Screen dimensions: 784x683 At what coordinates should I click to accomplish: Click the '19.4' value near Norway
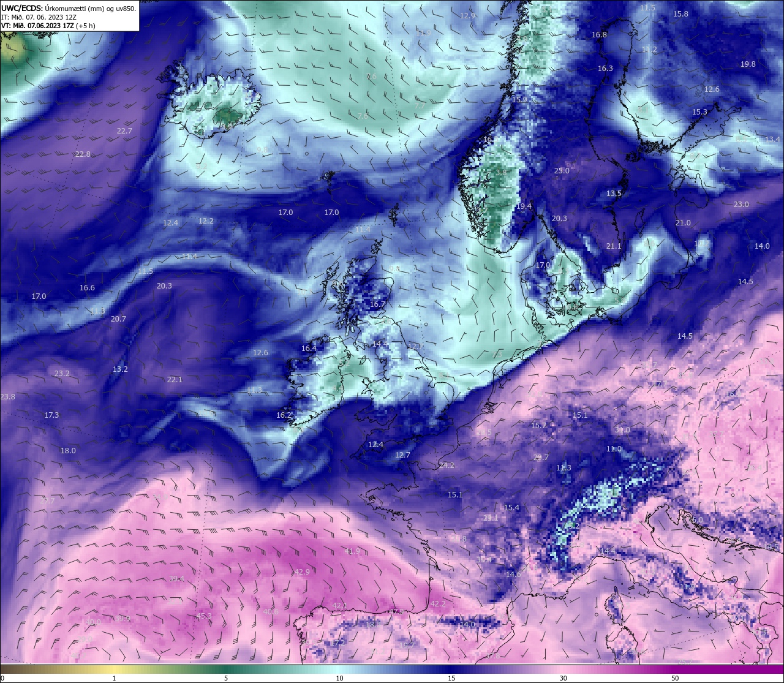(x=524, y=207)
